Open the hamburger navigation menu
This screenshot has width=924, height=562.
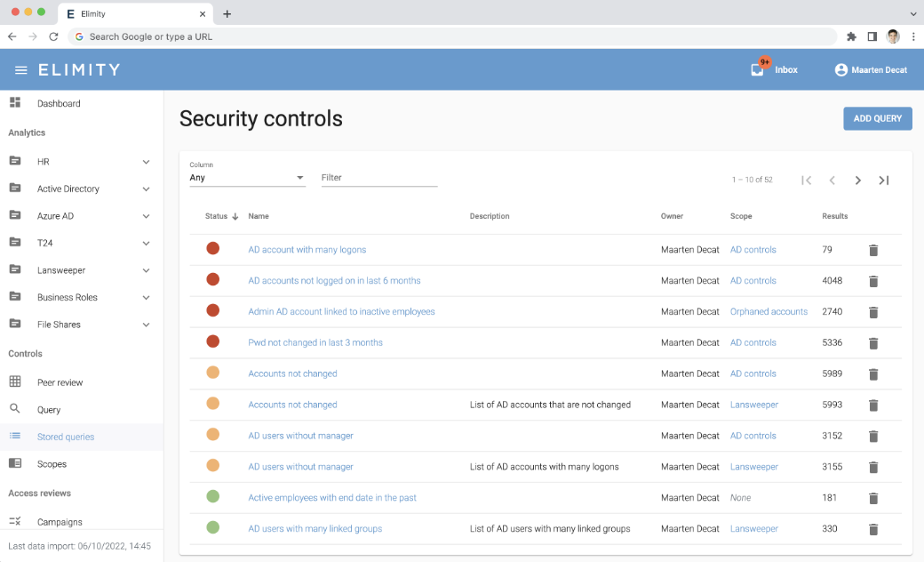tap(21, 70)
